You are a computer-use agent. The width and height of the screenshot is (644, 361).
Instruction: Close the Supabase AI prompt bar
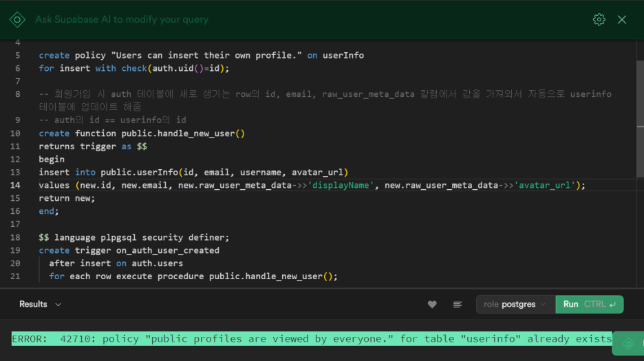pyautogui.click(x=622, y=19)
